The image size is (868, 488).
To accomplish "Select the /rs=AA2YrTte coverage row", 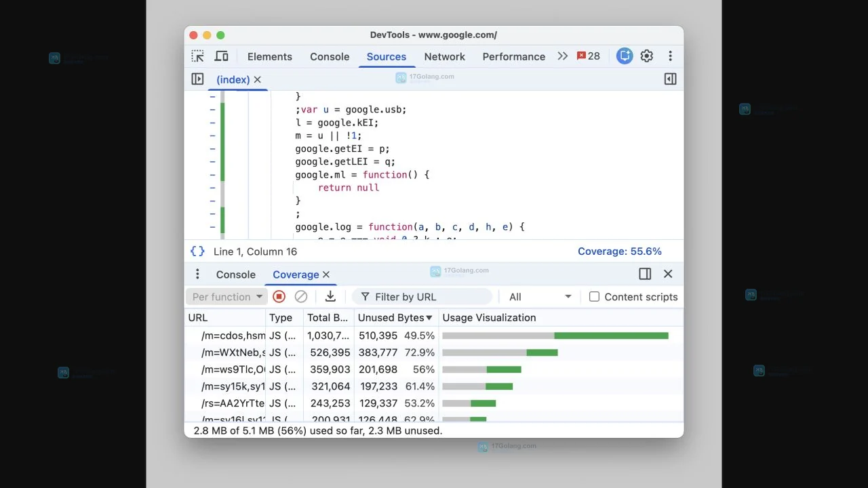I will pos(434,403).
